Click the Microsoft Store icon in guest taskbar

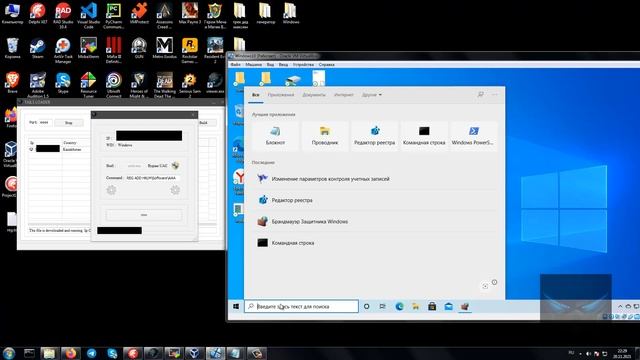point(432,306)
